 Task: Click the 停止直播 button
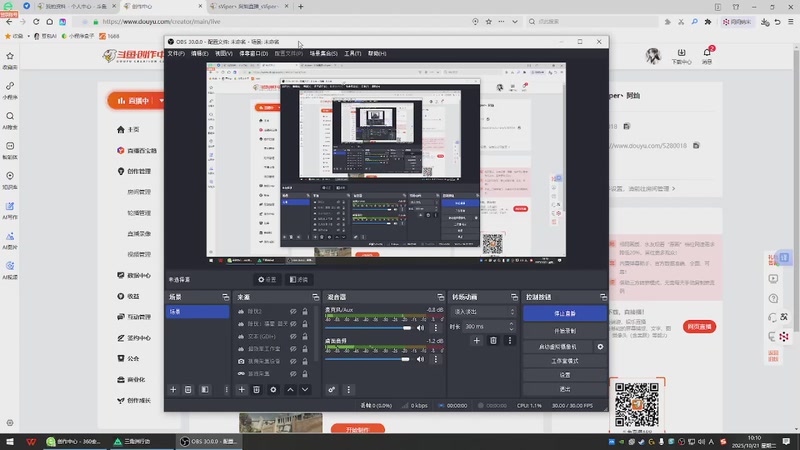tap(565, 313)
